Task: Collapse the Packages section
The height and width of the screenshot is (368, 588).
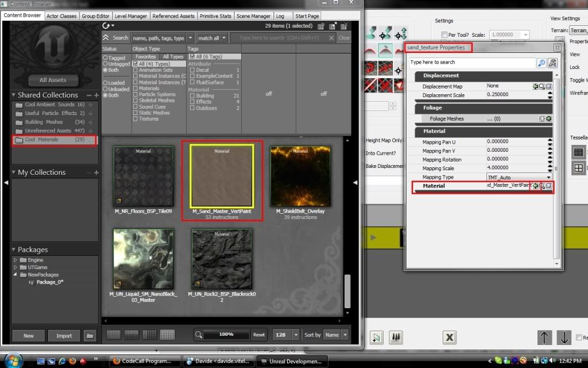Action: (x=14, y=250)
